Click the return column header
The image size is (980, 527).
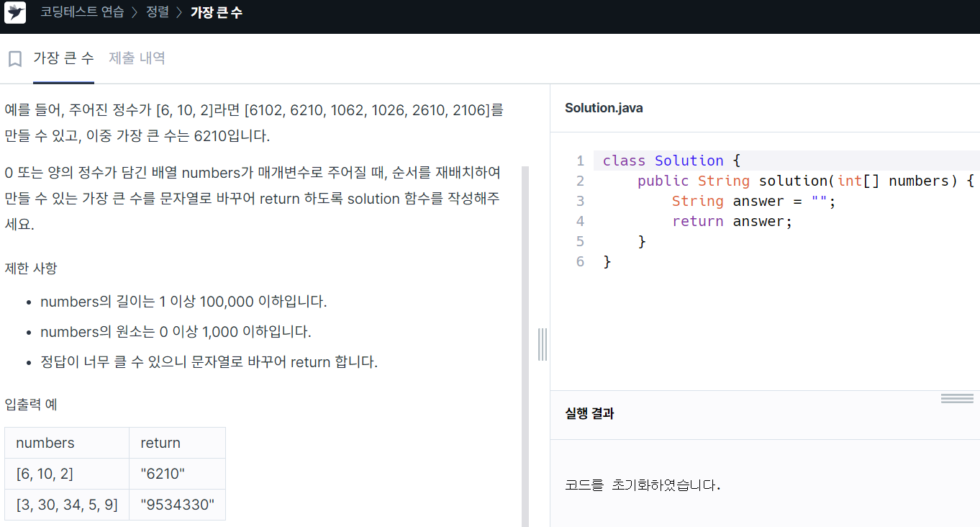(x=177, y=443)
